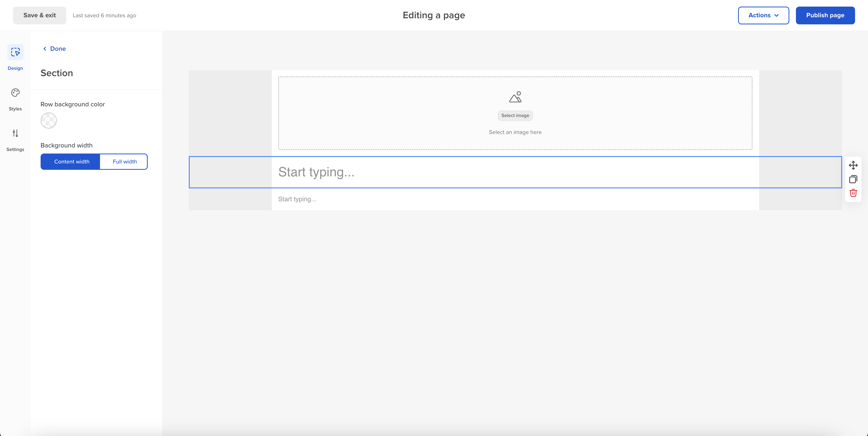Image resolution: width=868 pixels, height=436 pixels.
Task: Click Publish page button
Action: 825,15
